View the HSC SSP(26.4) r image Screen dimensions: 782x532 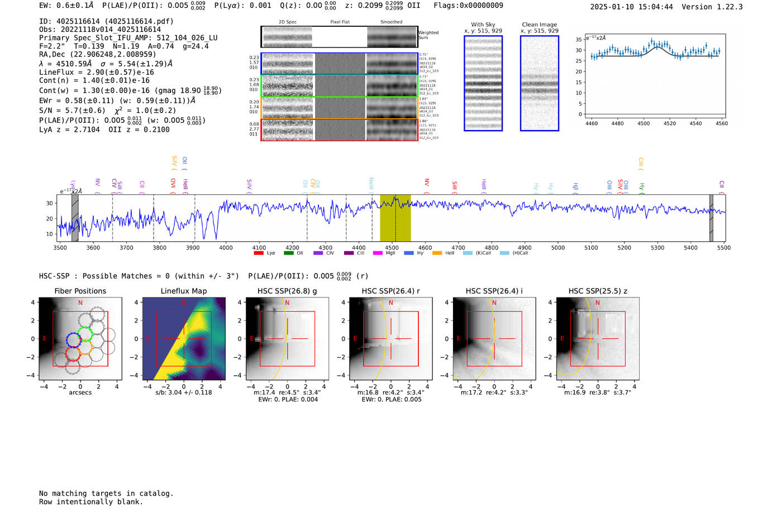(391, 339)
